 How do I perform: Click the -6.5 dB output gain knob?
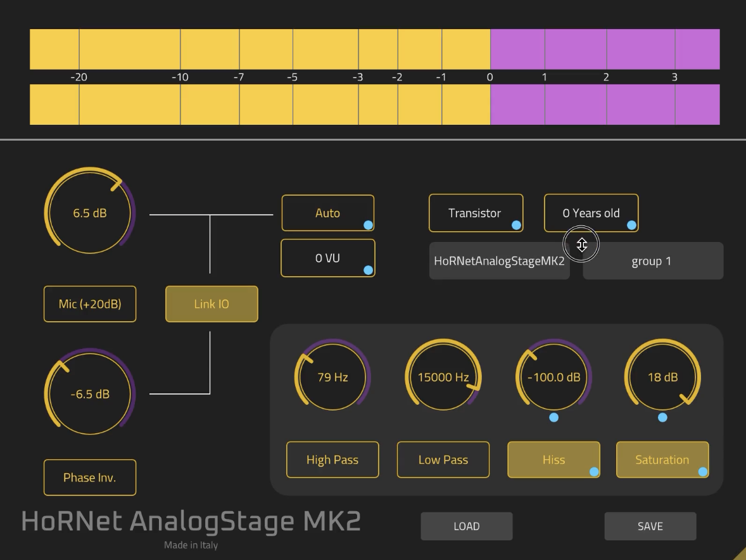click(x=90, y=391)
